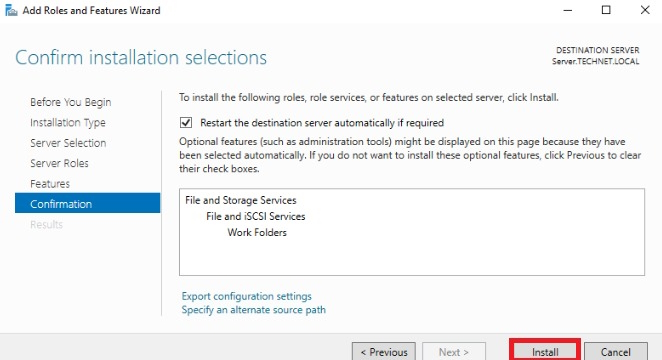Viewport: 662px width, 360px height.
Task: Open Export configuration settings link
Action: coord(247,296)
